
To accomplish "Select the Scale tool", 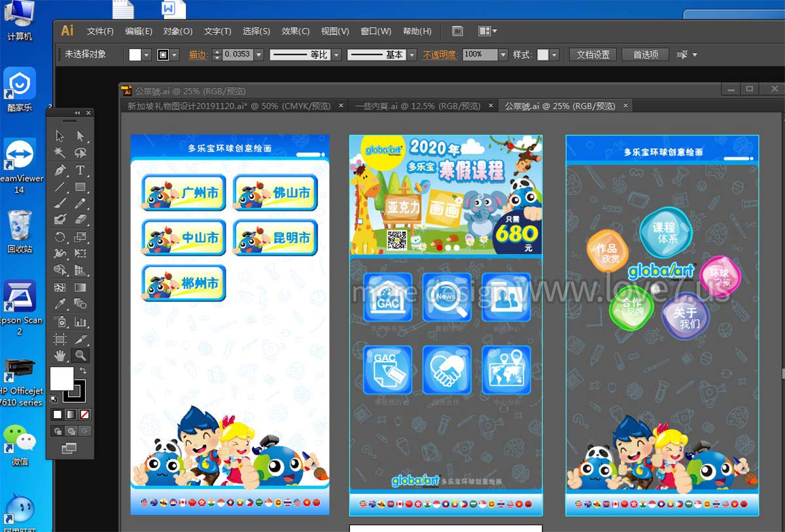I will (x=80, y=237).
